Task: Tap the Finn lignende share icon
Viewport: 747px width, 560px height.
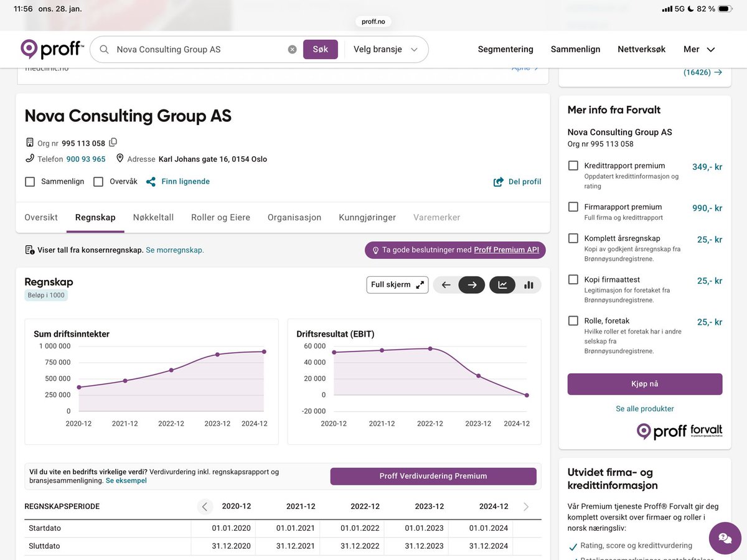Action: [151, 182]
